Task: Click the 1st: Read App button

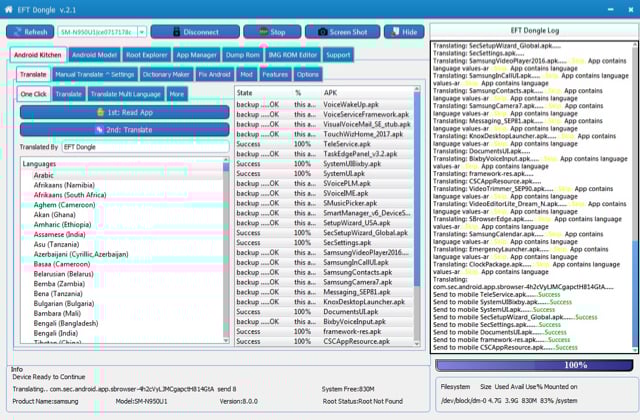Action: point(123,112)
